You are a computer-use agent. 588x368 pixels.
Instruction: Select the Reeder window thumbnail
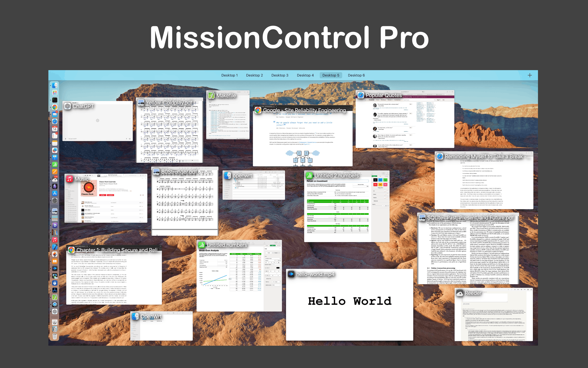pos(493,314)
